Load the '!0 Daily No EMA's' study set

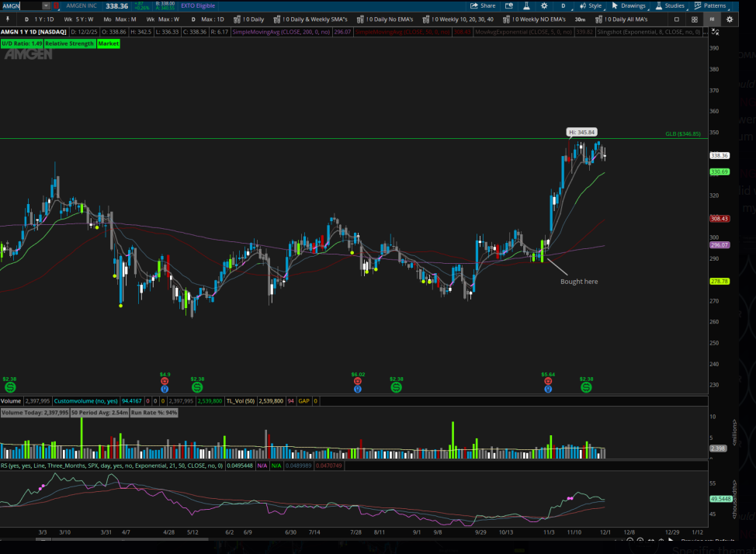tap(385, 19)
